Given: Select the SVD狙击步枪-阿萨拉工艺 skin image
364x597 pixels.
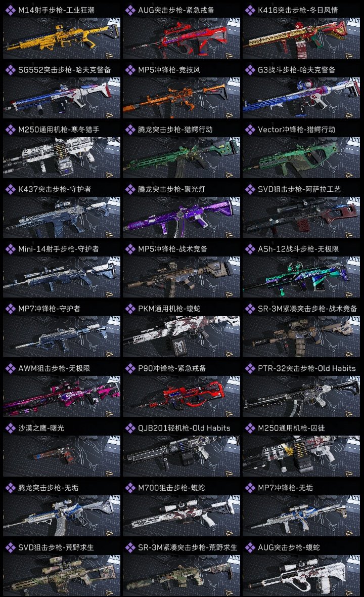Looking at the screenshot, I should pyautogui.click(x=301, y=218).
